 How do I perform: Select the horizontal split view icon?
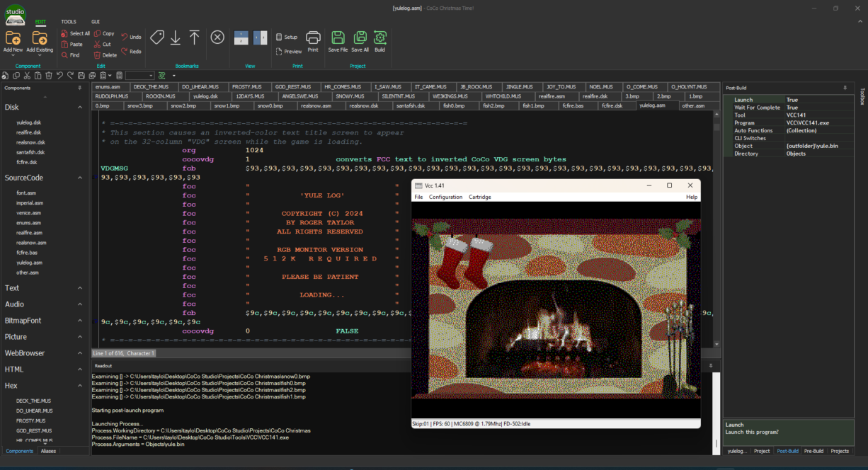(241, 38)
